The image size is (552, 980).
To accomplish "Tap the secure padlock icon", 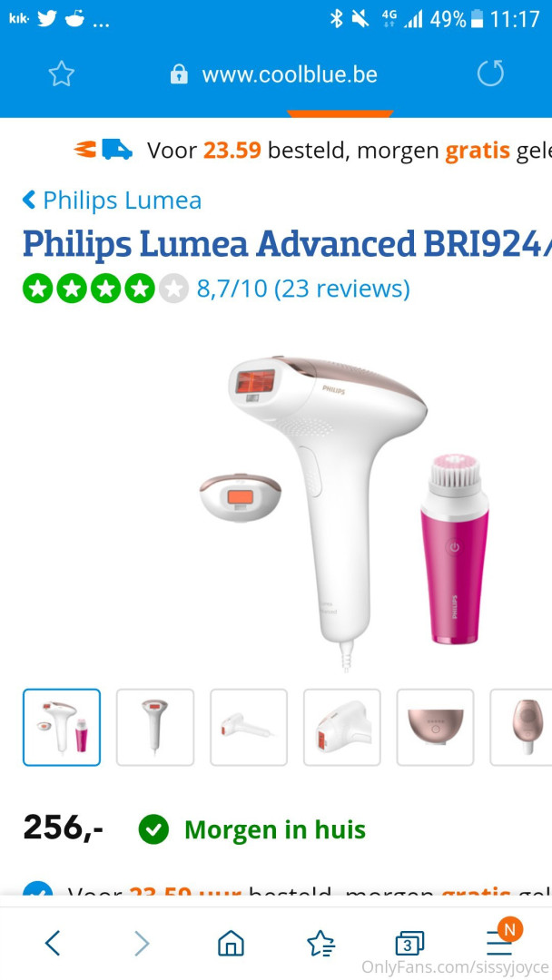I will (179, 75).
